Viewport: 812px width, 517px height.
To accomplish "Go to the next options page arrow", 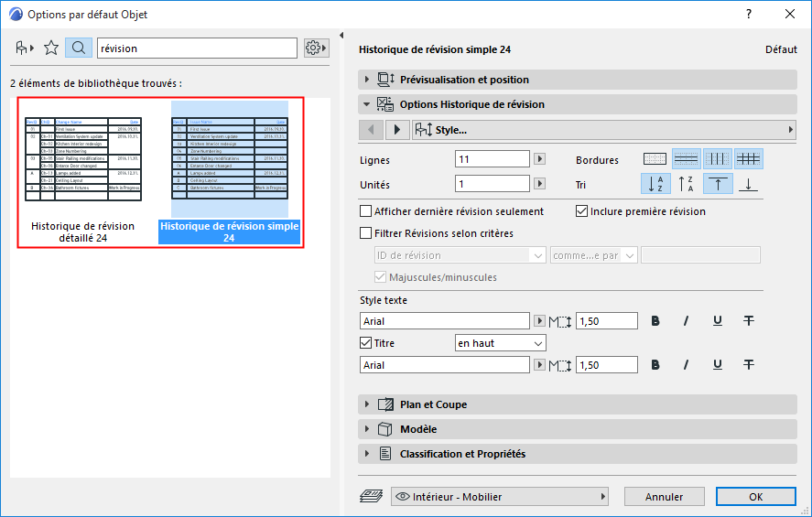I will tap(397, 129).
